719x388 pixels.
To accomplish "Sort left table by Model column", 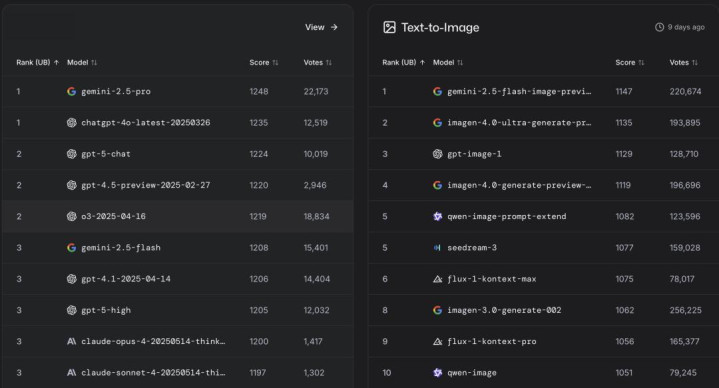I will click(82, 62).
